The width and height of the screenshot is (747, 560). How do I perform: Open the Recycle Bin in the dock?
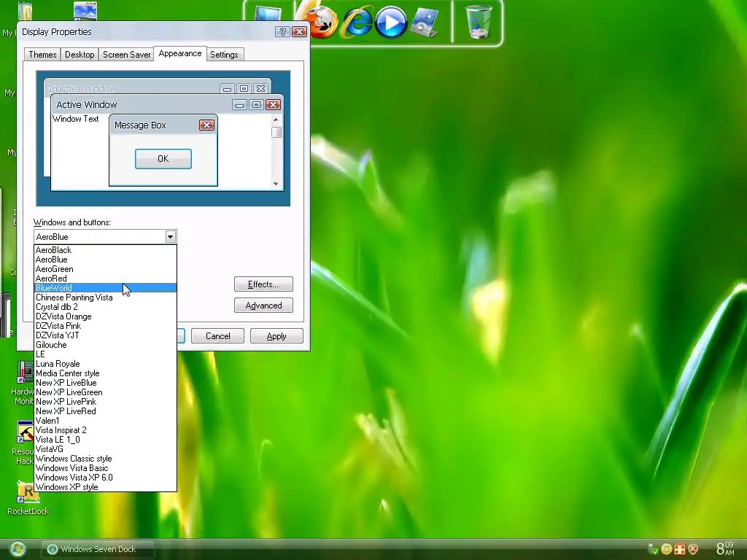coord(478,21)
